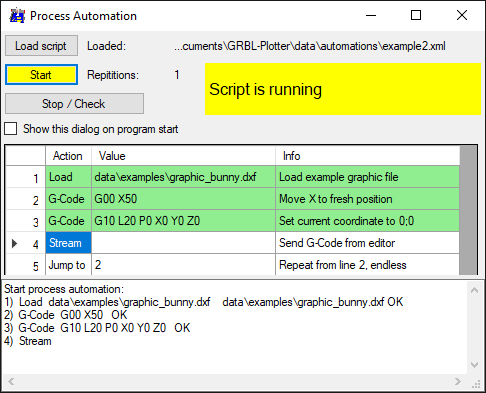Click the 'Start process automation:' log line
486x393 pixels.
(64, 289)
